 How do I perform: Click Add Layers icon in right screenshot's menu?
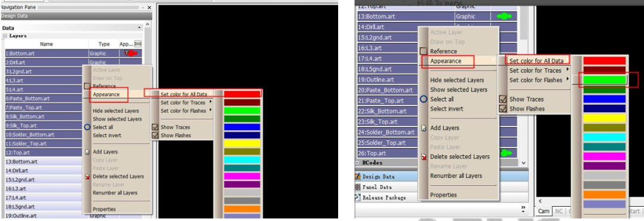[x=424, y=128]
